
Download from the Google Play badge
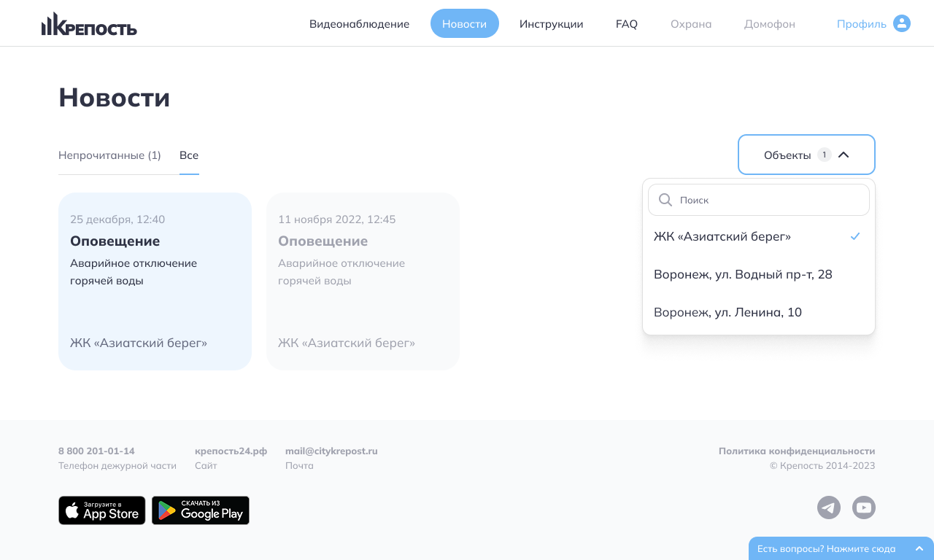(x=201, y=510)
